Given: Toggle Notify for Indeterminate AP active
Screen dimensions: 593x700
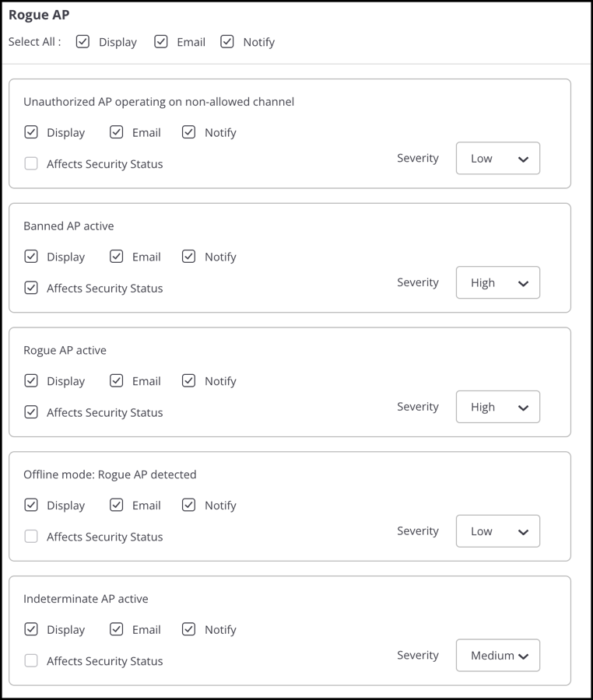Looking at the screenshot, I should (188, 629).
